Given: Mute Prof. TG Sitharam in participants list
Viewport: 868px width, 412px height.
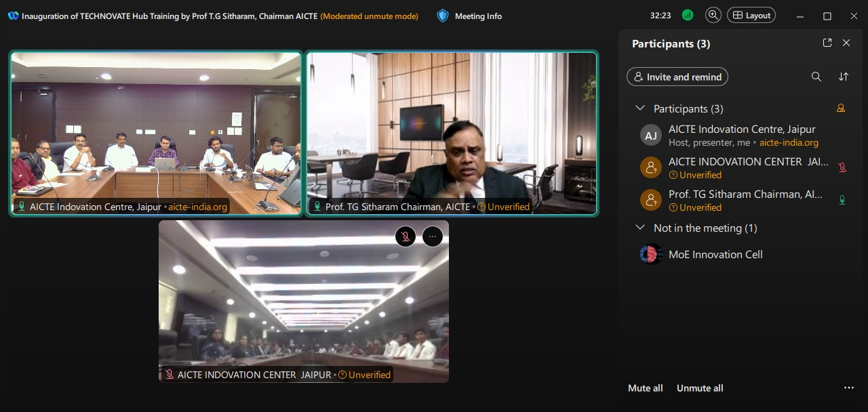Looking at the screenshot, I should coord(842,200).
